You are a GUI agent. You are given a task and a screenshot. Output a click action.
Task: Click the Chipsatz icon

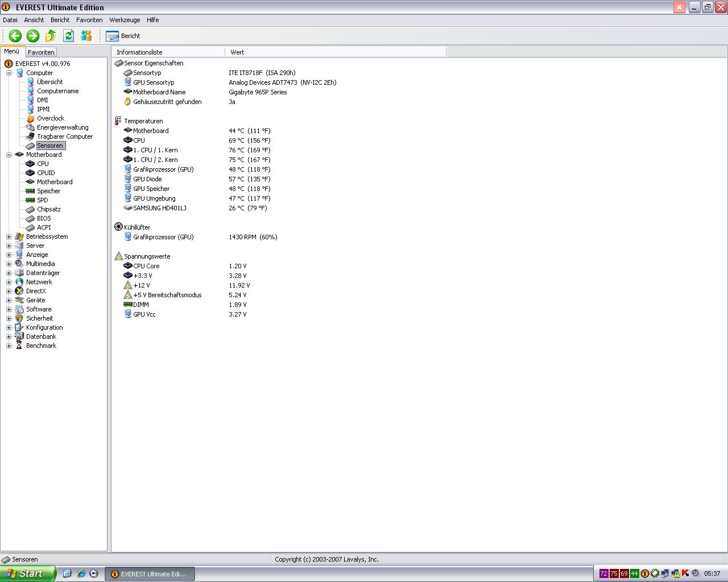click(x=30, y=209)
